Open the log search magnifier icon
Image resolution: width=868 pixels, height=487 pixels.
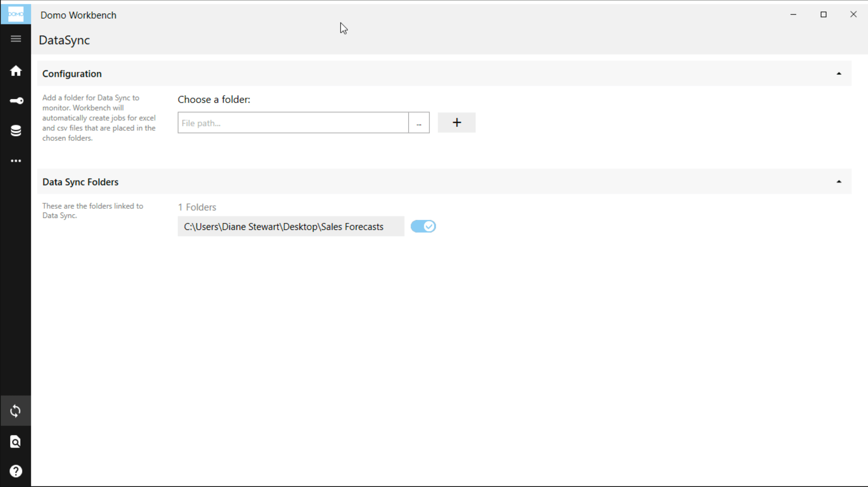[15, 441]
